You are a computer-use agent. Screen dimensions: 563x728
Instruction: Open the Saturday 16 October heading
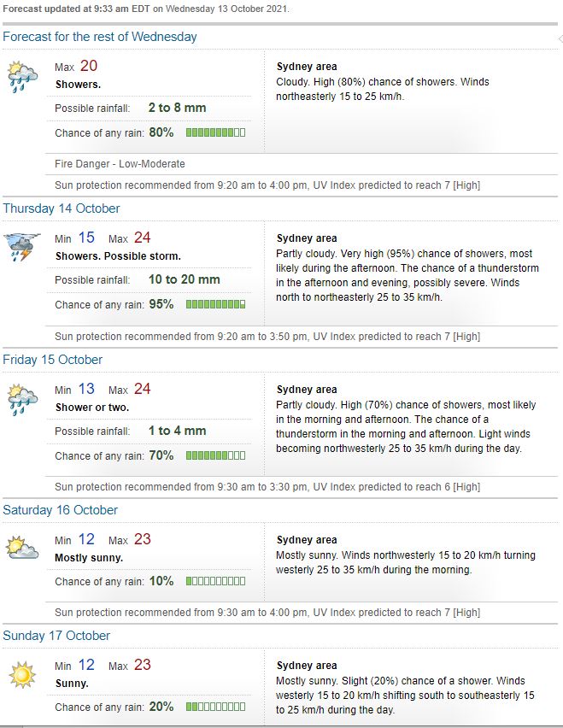(61, 510)
